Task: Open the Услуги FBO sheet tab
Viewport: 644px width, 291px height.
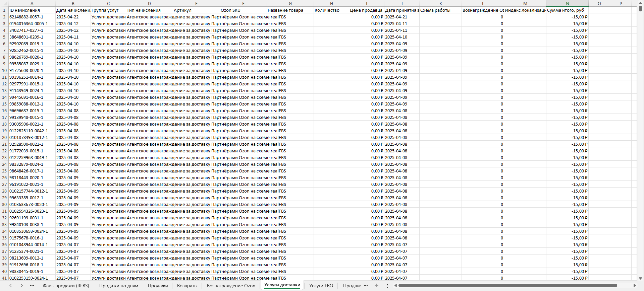Action: (x=321, y=286)
